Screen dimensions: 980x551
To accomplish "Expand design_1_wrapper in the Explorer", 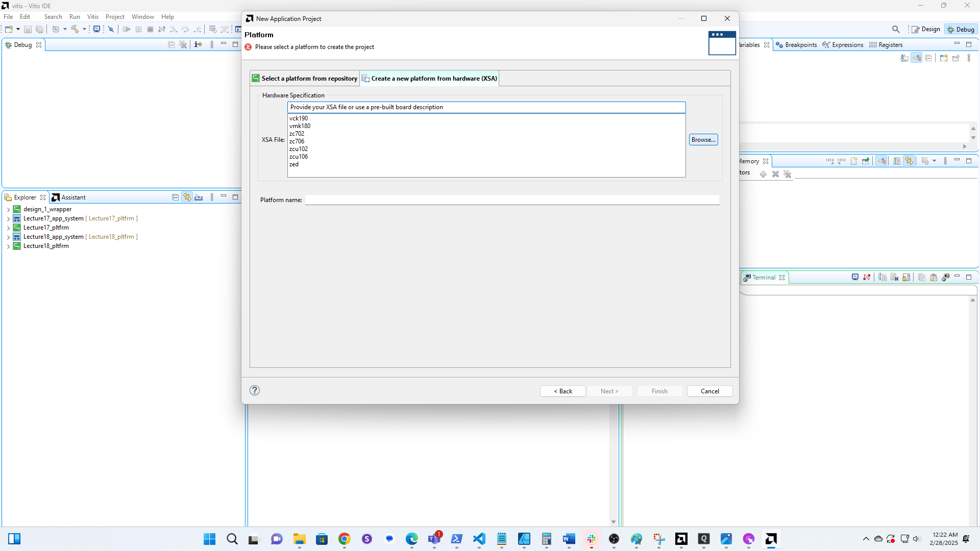I will tap(8, 209).
